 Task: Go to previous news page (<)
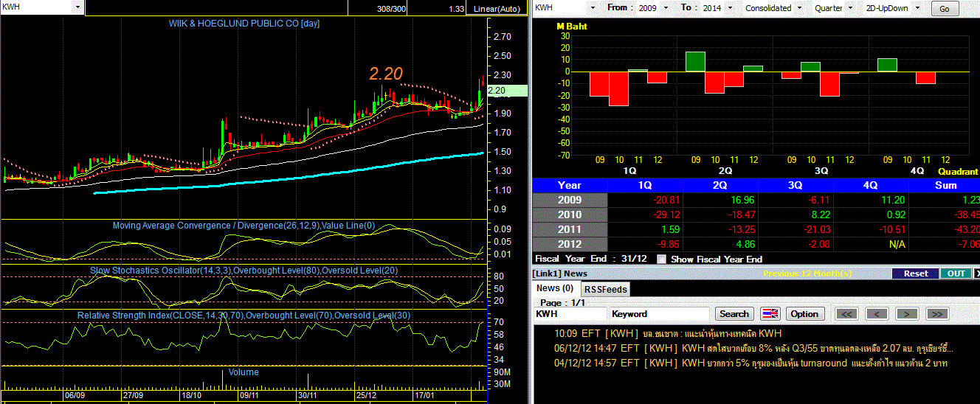(x=876, y=313)
